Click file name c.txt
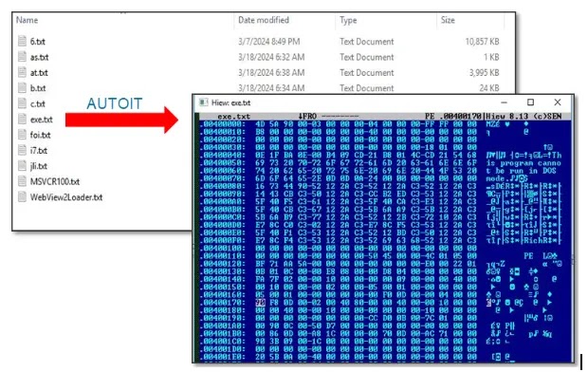 pos(38,104)
